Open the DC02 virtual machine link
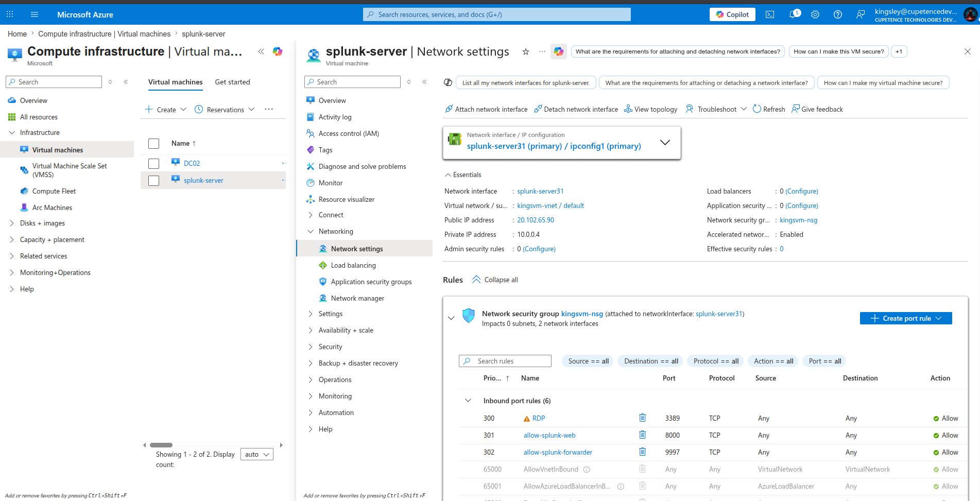Viewport: 980px width, 501px height. point(192,163)
